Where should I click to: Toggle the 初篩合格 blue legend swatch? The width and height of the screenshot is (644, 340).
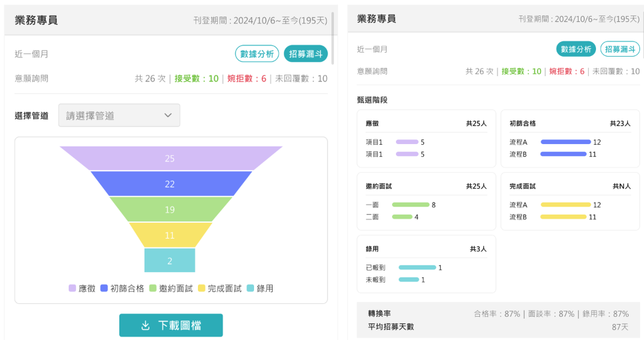point(104,288)
